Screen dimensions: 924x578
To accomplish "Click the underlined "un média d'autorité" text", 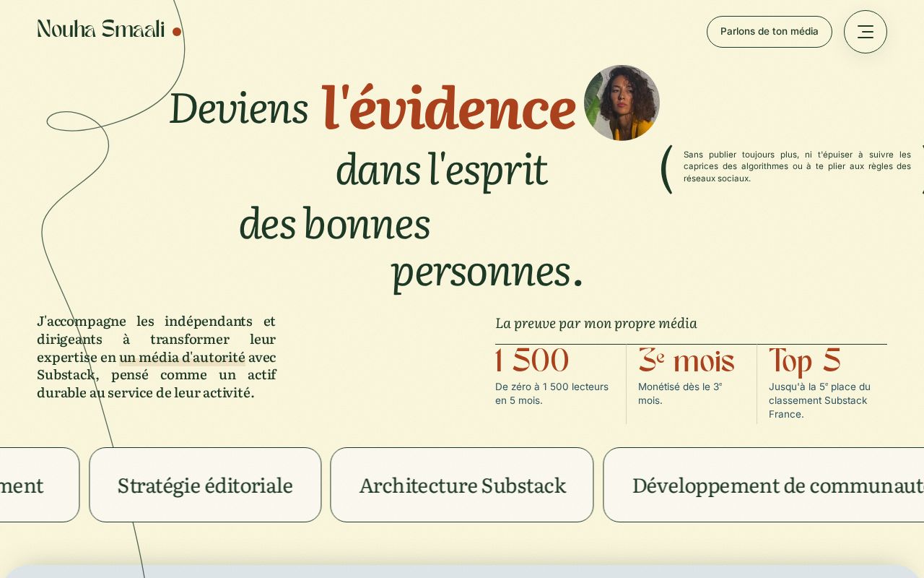I will [x=182, y=357].
